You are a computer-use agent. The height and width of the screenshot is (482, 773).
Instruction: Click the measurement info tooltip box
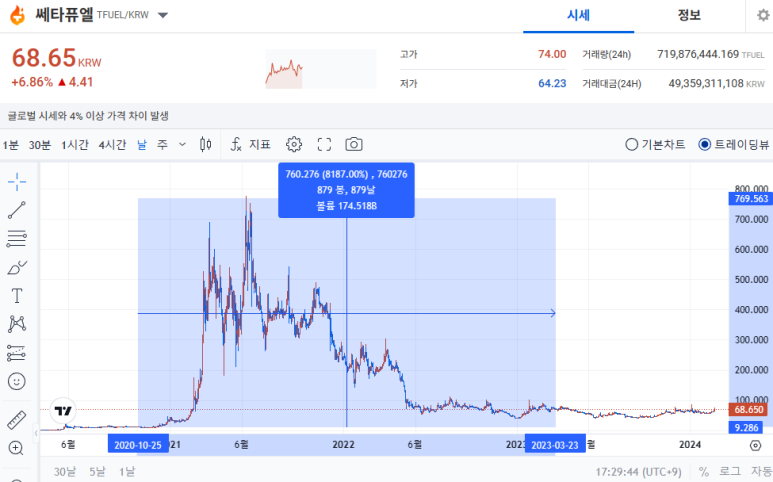click(346, 190)
